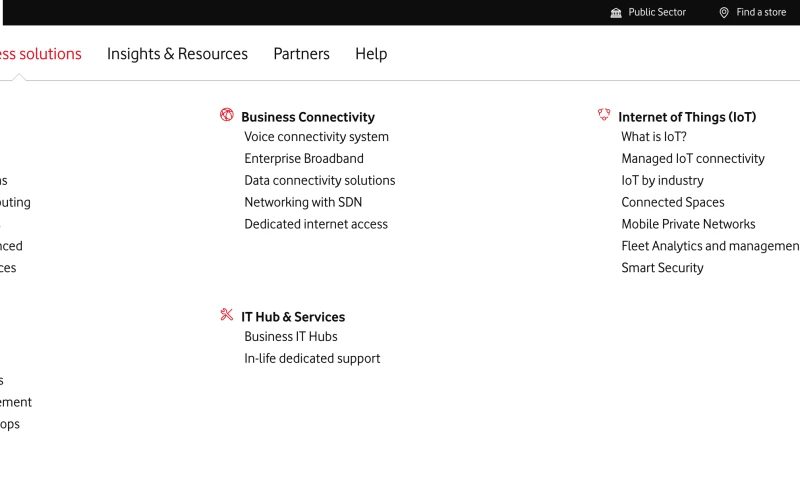This screenshot has height=480, width=800.
Task: Click the Find a store pin icon
Action: 724,13
